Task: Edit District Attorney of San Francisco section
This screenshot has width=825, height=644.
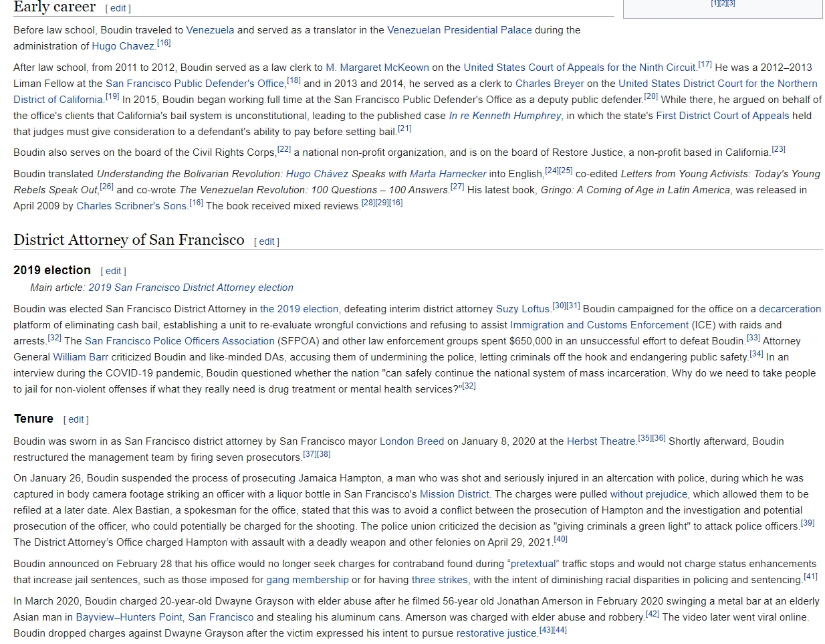Action: (266, 242)
